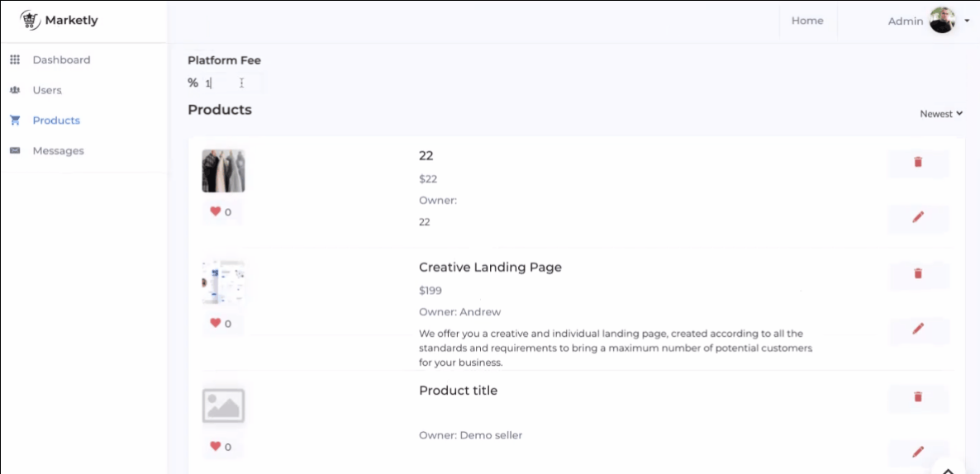Expand the Admin account menu arrow

(x=967, y=21)
